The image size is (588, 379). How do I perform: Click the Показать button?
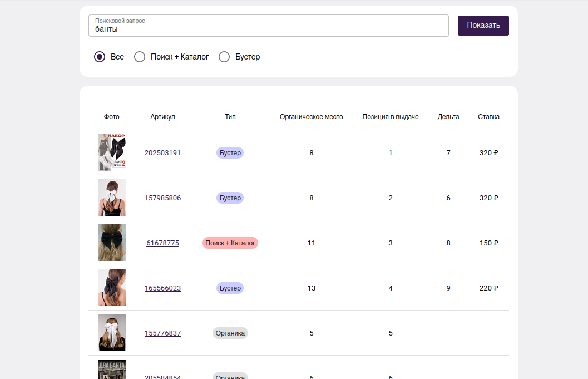[x=483, y=26]
